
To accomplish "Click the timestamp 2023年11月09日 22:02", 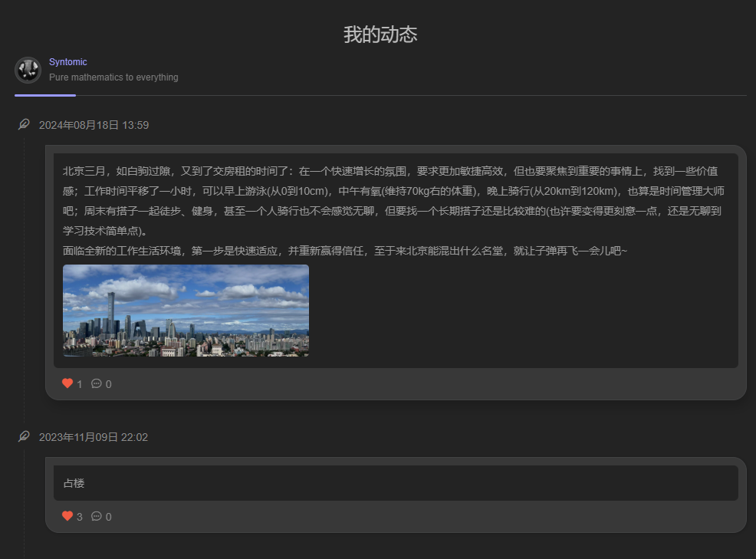I will [94, 437].
